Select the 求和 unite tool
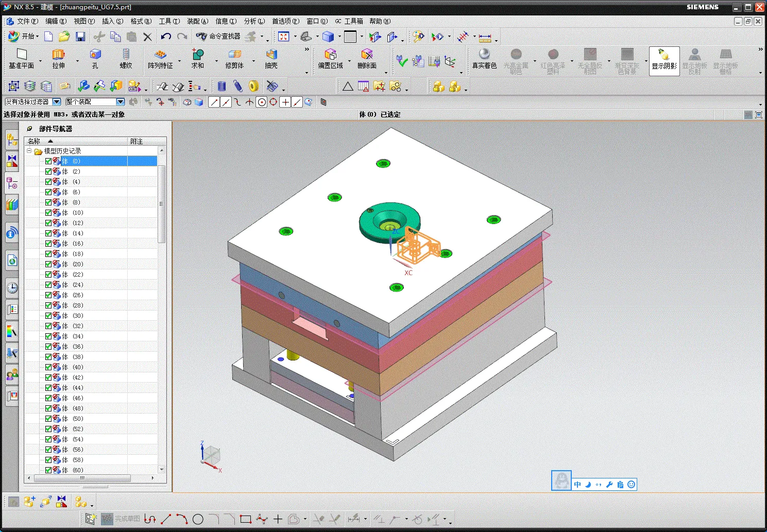The height and width of the screenshot is (532, 767). (198, 59)
